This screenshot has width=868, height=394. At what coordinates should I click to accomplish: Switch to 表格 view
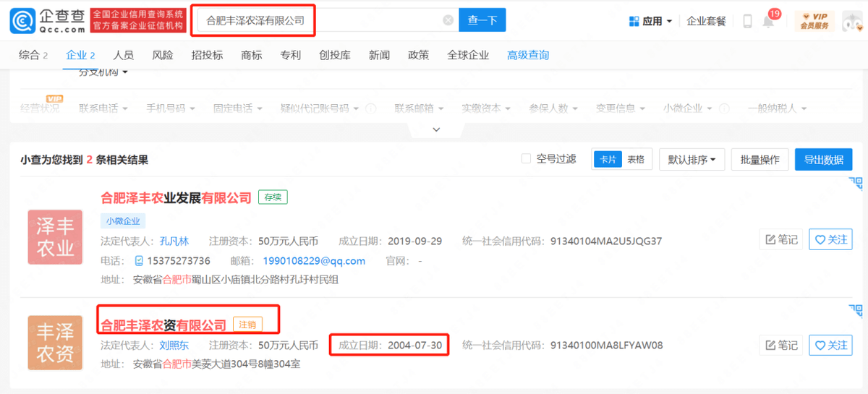pos(636,160)
